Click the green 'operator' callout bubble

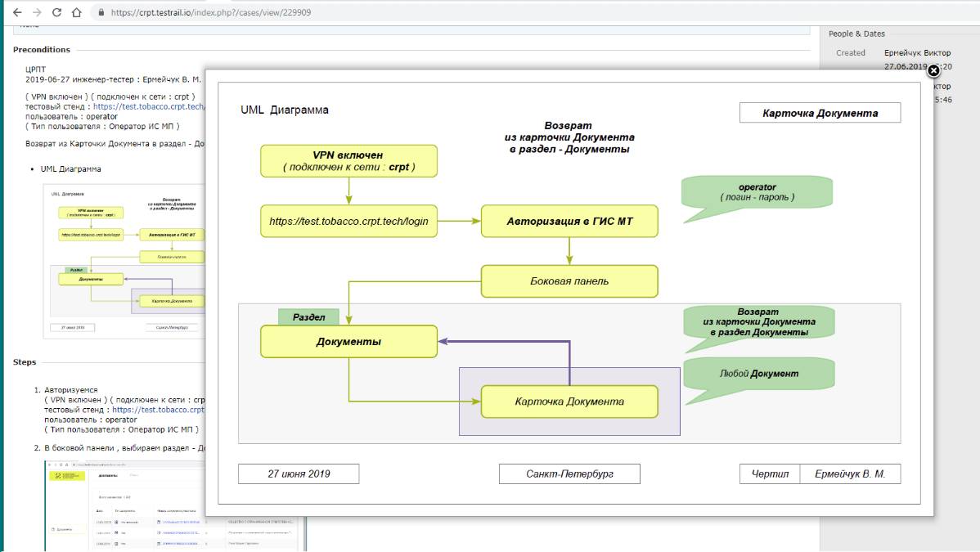757,193
